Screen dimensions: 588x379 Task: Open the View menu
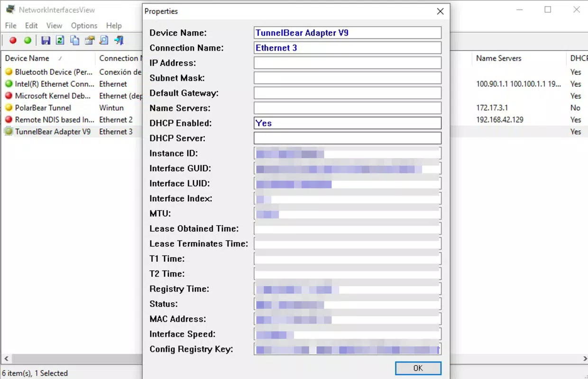[54, 26]
